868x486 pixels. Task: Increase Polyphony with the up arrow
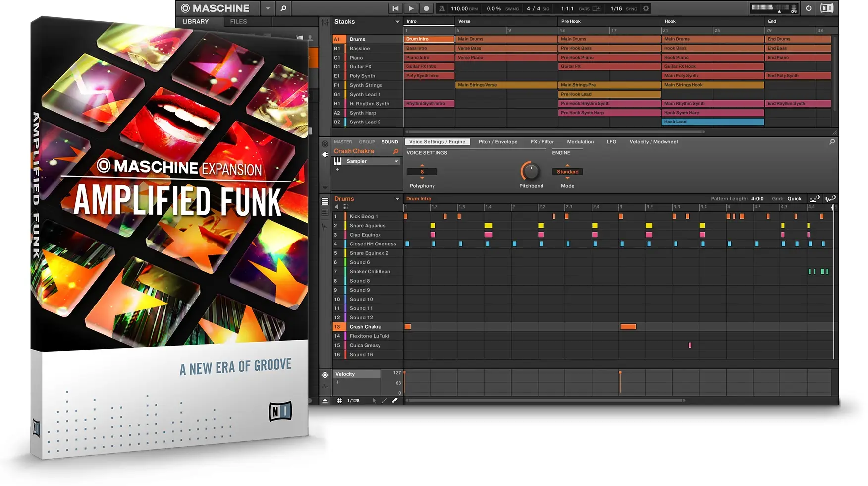422,165
